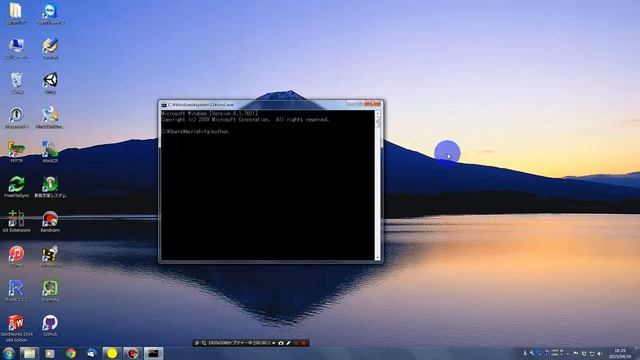Screen dimensions: 640x360
Task: Click the Bandicam recording bar screenshot camera
Action: (x=281, y=343)
